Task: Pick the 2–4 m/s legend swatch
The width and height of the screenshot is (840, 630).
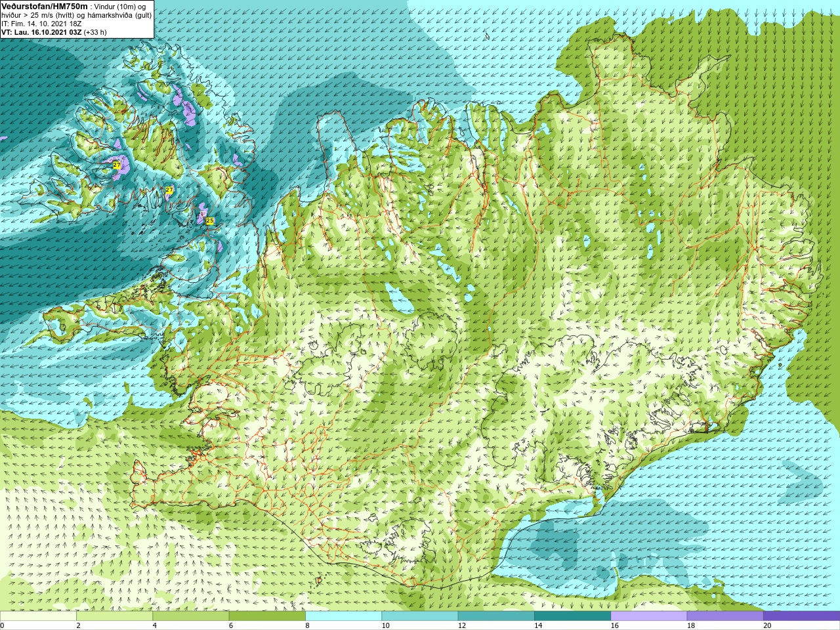Action: [x=114, y=616]
